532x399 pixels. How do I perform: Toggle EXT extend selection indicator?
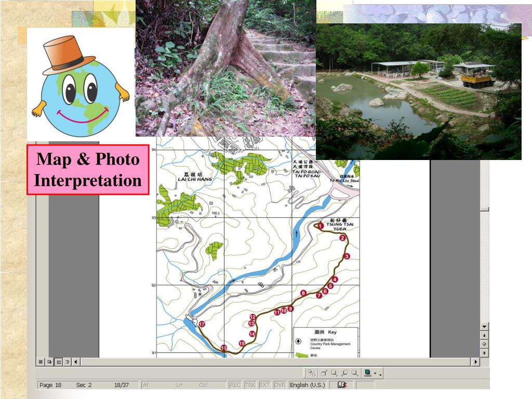[264, 385]
